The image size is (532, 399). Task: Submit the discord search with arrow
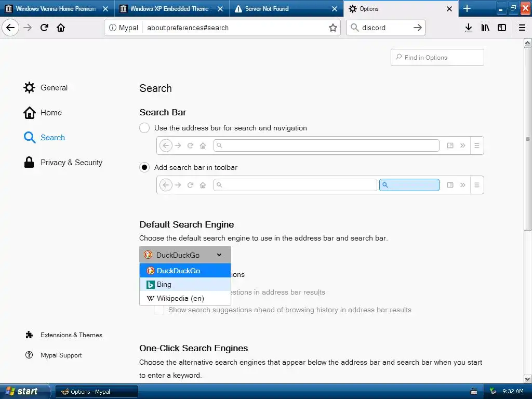(418, 28)
